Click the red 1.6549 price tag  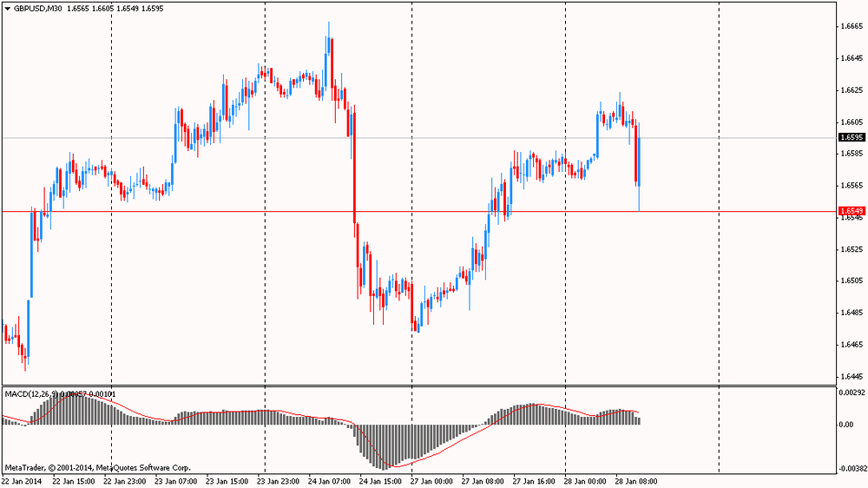click(x=850, y=211)
